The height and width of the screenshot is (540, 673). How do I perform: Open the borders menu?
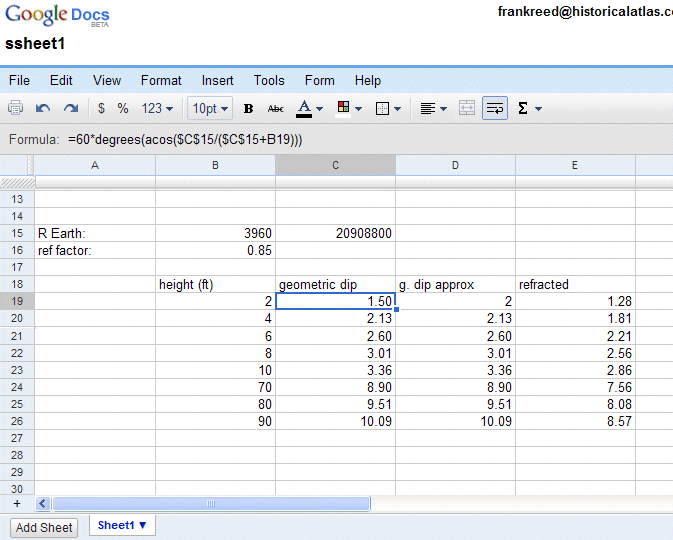pyautogui.click(x=388, y=108)
